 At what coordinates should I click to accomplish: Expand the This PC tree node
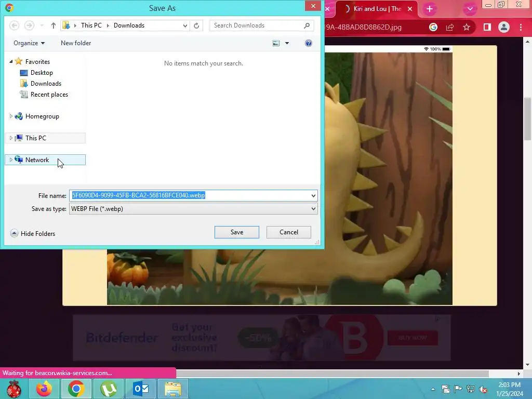(x=11, y=138)
